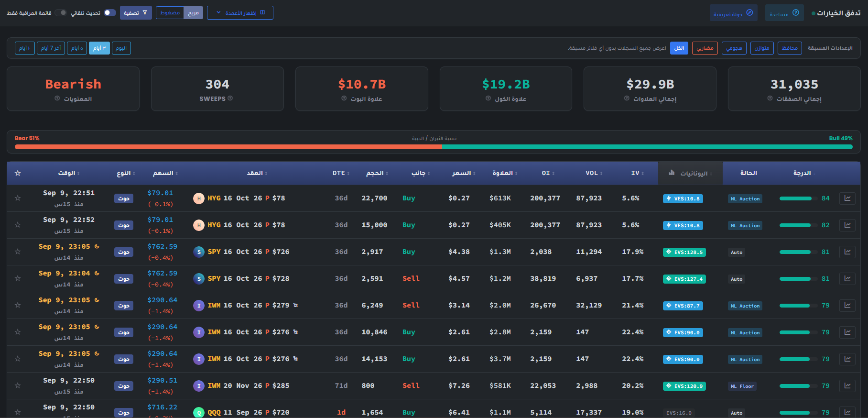The height and width of the screenshot is (418, 868).
Task: Star the IWM P $279 row
Action: click(x=18, y=305)
